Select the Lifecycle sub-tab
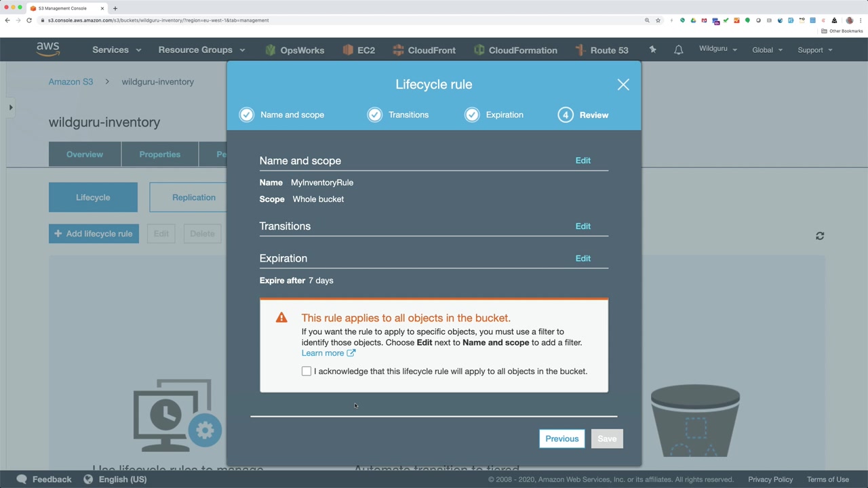 tap(93, 197)
